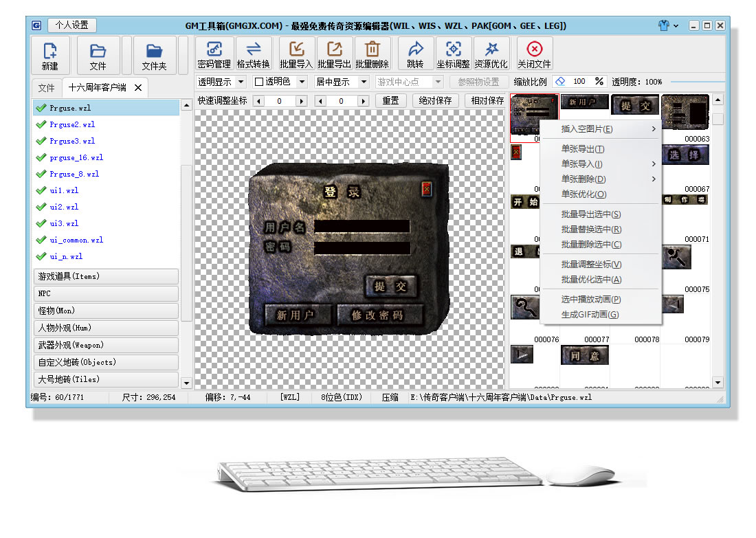Click the 批量删除 trash icon
This screenshot has height=538, width=756.
372,49
